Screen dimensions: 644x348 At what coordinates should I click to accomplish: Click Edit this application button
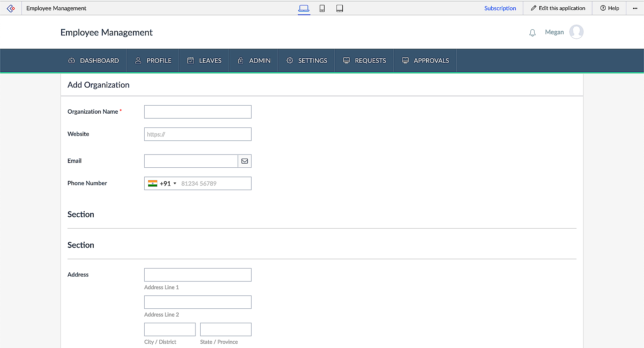coord(558,8)
